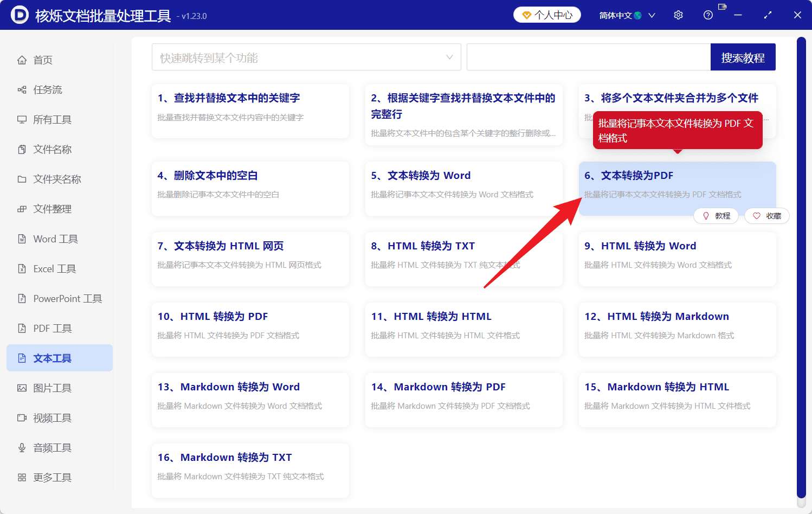Click the Excel 工具 spreadsheet icon
The image size is (812, 514).
[x=22, y=268]
